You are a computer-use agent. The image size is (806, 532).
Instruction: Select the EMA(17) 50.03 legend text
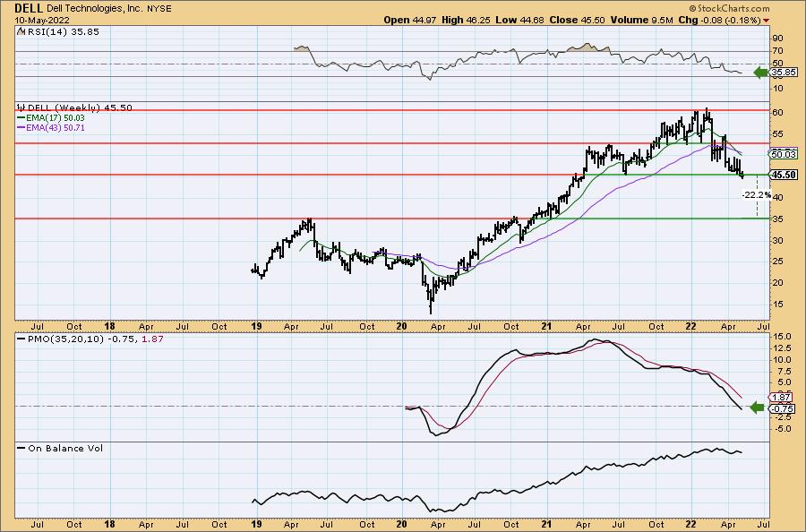click(x=56, y=117)
